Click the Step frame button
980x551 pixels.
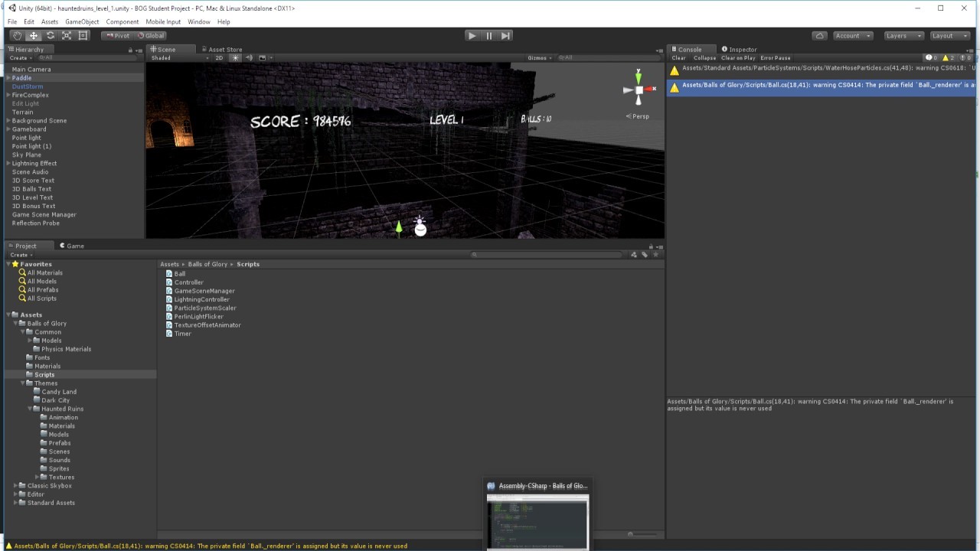click(506, 35)
